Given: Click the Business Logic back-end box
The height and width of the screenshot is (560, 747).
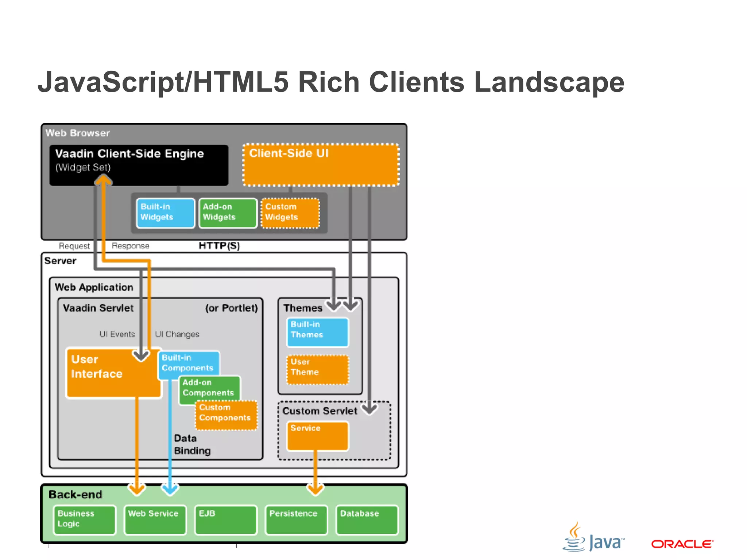Looking at the screenshot, I should point(84,520).
